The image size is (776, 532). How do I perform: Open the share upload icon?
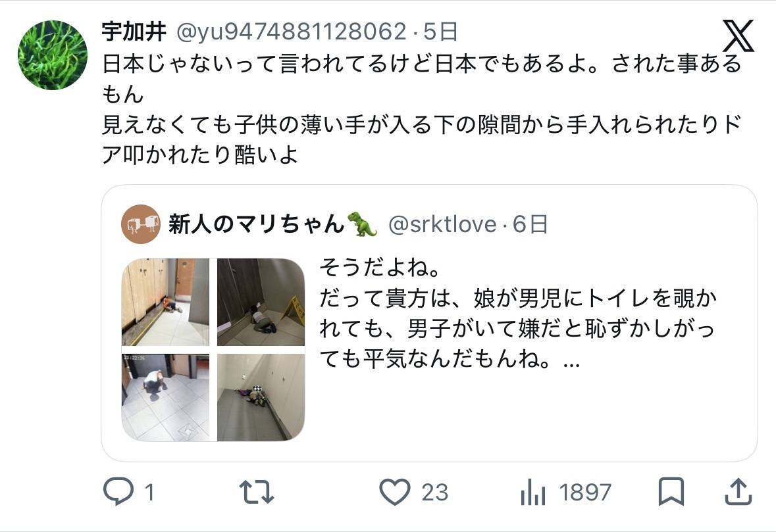[x=738, y=491]
